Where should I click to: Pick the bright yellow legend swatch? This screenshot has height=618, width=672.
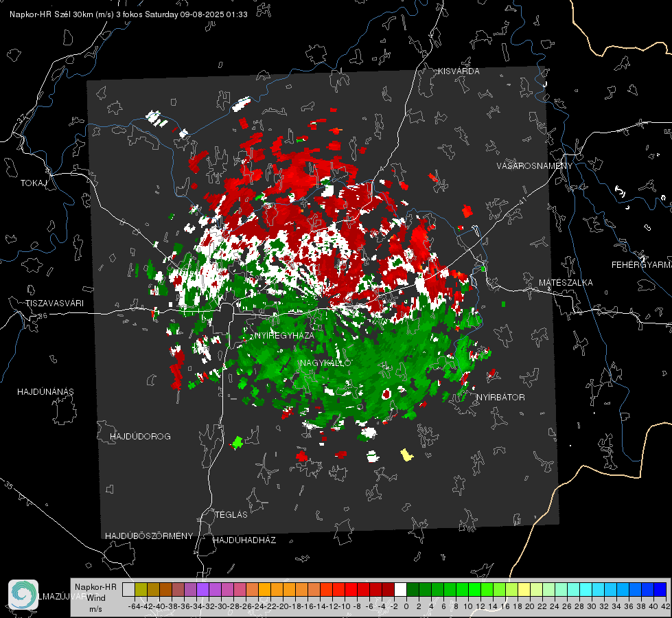(x=524, y=589)
